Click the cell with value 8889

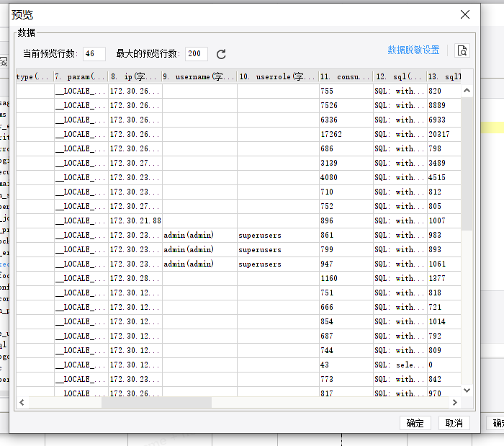coord(444,105)
